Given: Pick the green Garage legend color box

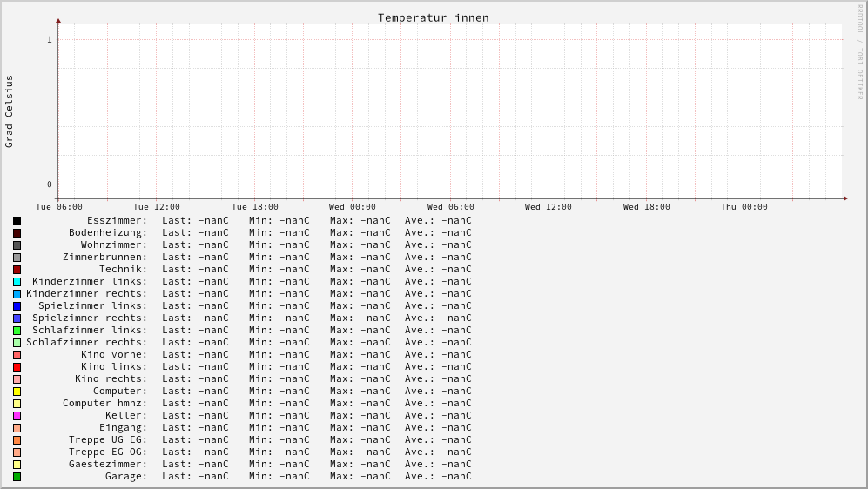Looking at the screenshot, I should click(17, 477).
